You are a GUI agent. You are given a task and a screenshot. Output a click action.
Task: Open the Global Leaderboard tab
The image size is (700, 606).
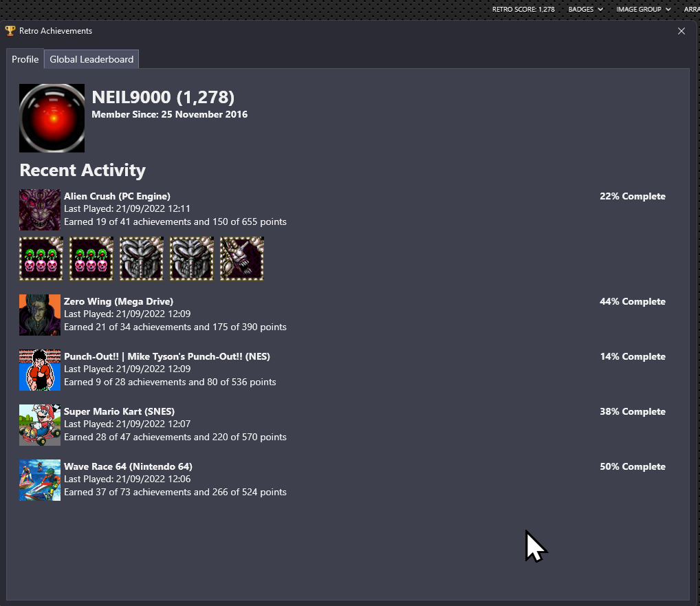[91, 59]
